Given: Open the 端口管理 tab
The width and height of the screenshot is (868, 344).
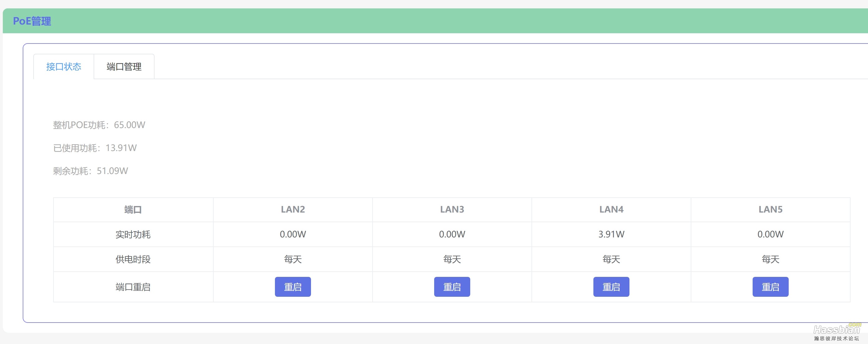Looking at the screenshot, I should 124,67.
